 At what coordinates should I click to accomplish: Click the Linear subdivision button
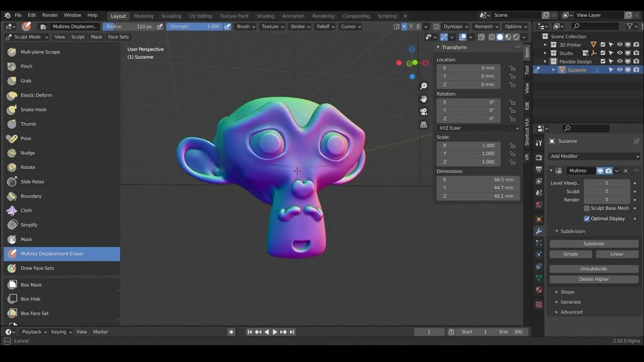tap(617, 254)
